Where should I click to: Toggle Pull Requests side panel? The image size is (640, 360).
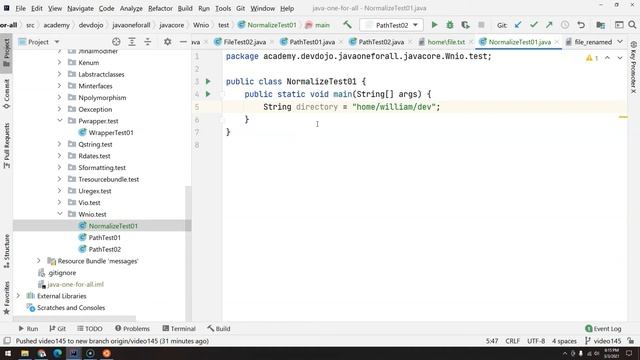[7, 146]
